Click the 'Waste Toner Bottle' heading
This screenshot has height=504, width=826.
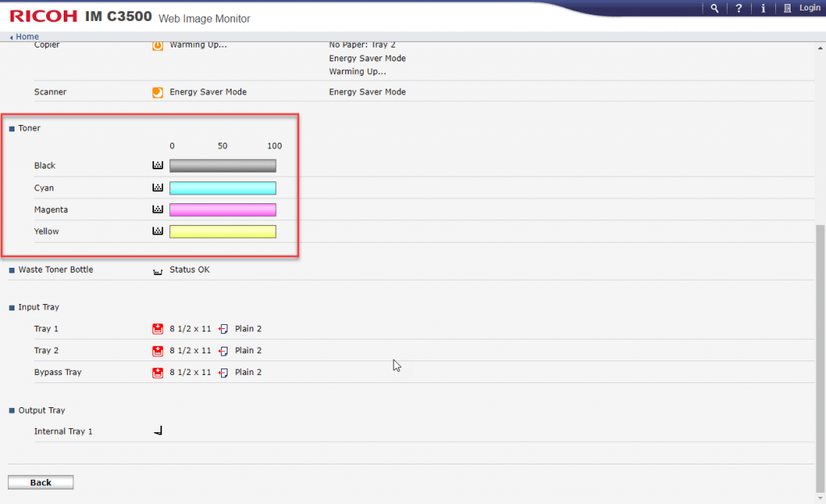(x=56, y=269)
